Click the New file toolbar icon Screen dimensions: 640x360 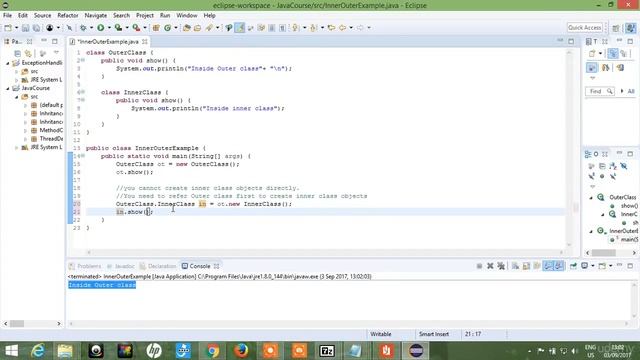tap(8, 28)
